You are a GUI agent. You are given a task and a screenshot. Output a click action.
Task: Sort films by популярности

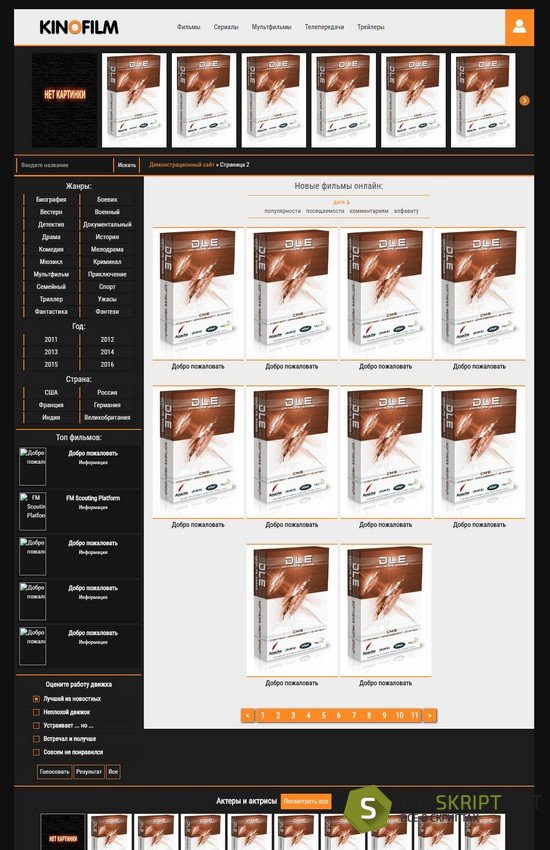[282, 211]
